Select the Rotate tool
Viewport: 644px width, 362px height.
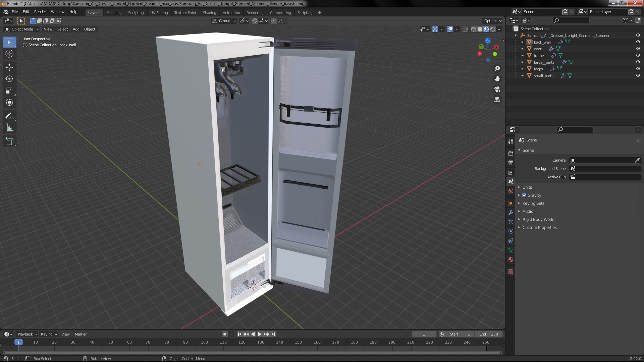point(9,79)
